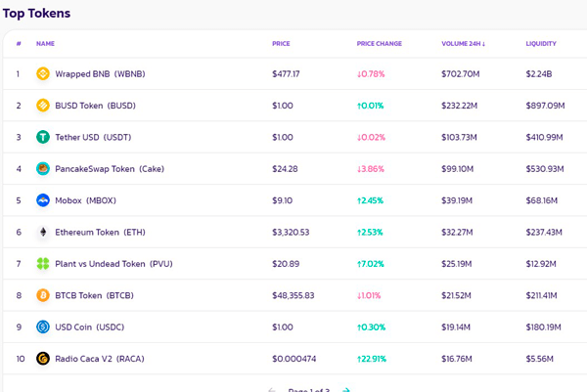Sort tokens by Name column header

(x=45, y=44)
